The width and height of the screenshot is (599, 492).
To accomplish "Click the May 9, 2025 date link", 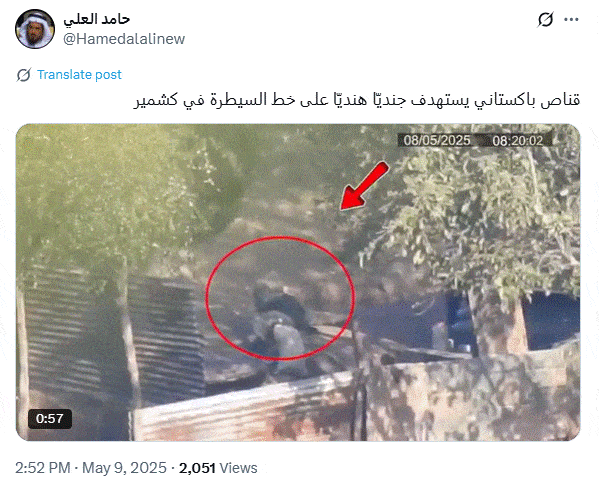I will 124,468.
